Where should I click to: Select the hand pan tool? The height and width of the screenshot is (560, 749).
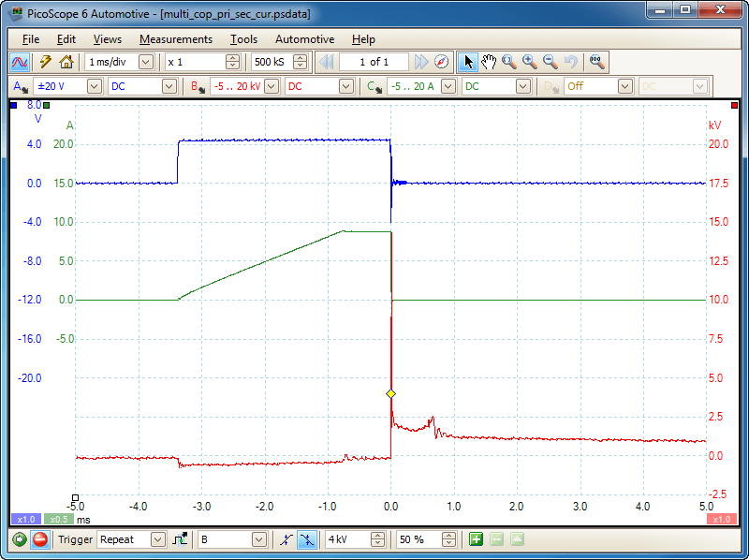(489, 62)
